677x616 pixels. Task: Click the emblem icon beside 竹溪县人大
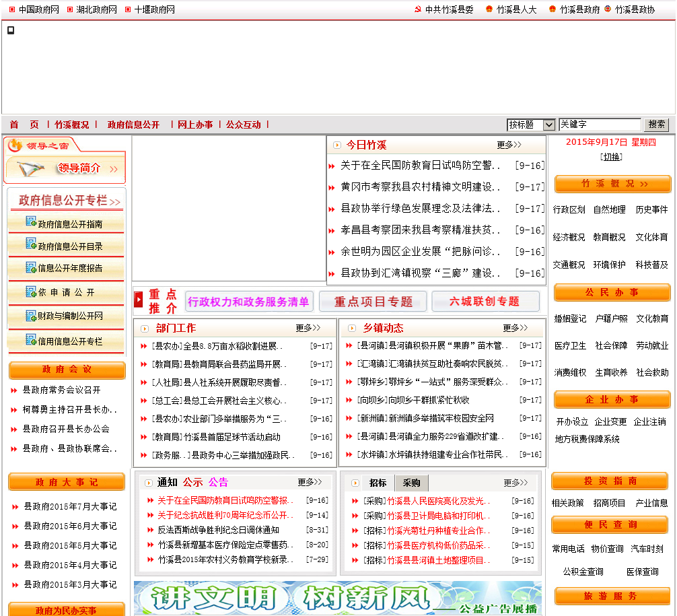click(489, 9)
